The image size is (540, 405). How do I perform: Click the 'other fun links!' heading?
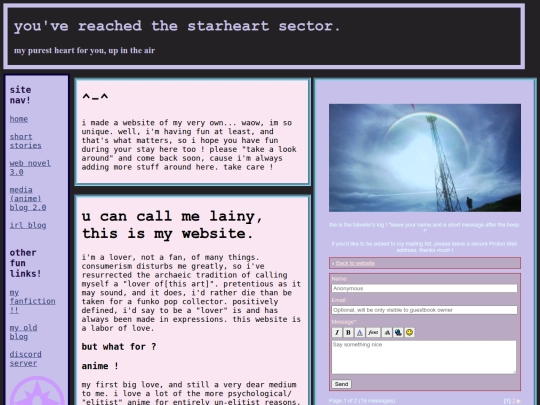tap(25, 263)
